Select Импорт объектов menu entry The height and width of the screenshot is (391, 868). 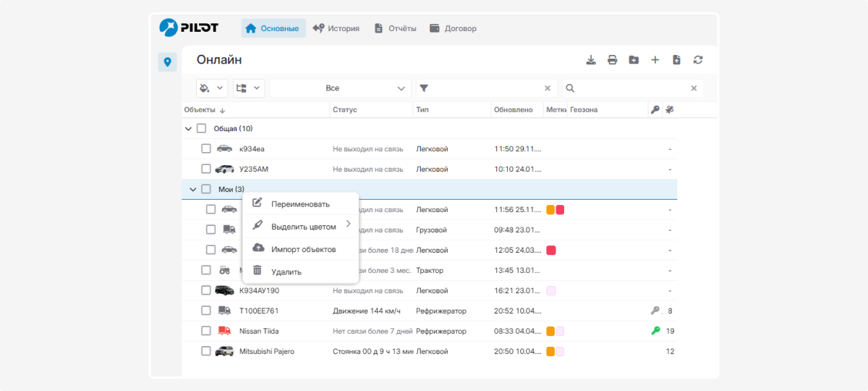[303, 249]
